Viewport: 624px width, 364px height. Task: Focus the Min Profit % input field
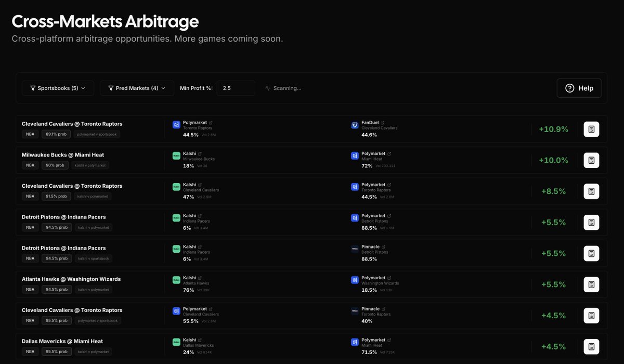[x=236, y=88]
